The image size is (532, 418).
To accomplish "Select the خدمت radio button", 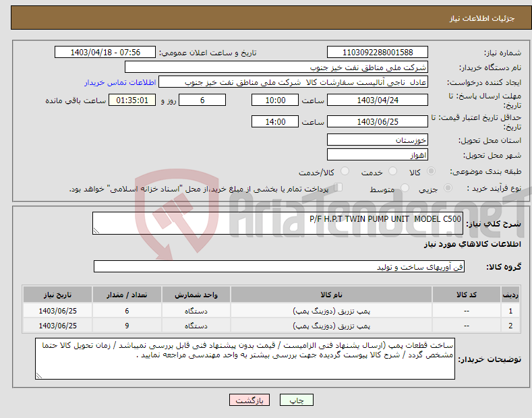I will pyautogui.click(x=392, y=171).
